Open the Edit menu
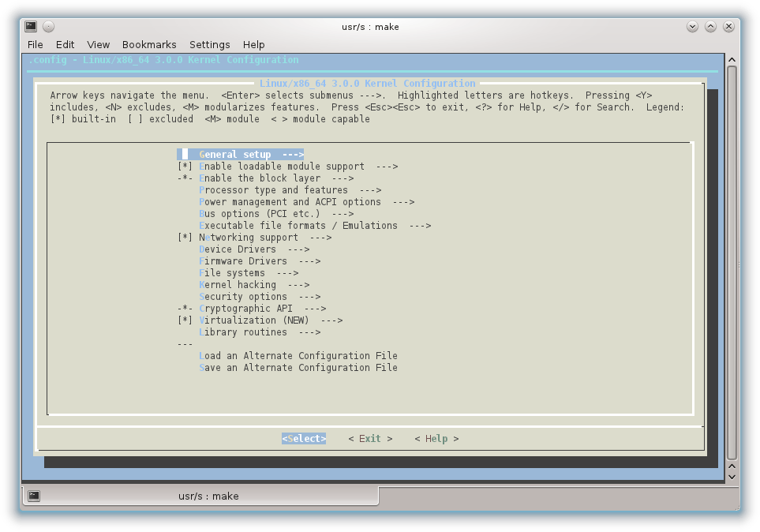 [x=65, y=45]
